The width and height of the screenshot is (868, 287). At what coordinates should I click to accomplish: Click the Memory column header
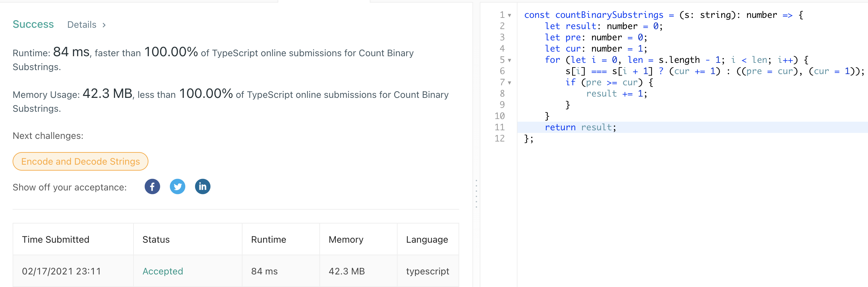point(346,240)
